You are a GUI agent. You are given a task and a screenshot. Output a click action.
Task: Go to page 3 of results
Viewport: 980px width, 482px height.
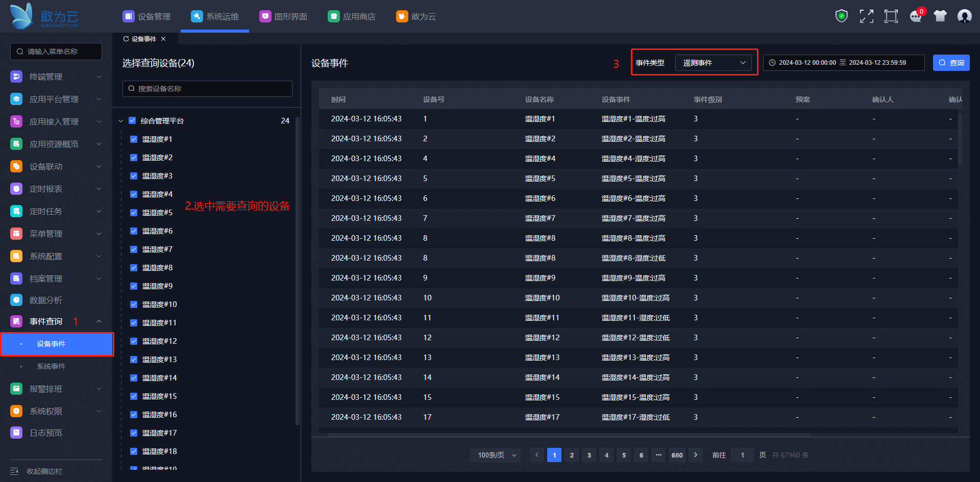click(x=589, y=455)
